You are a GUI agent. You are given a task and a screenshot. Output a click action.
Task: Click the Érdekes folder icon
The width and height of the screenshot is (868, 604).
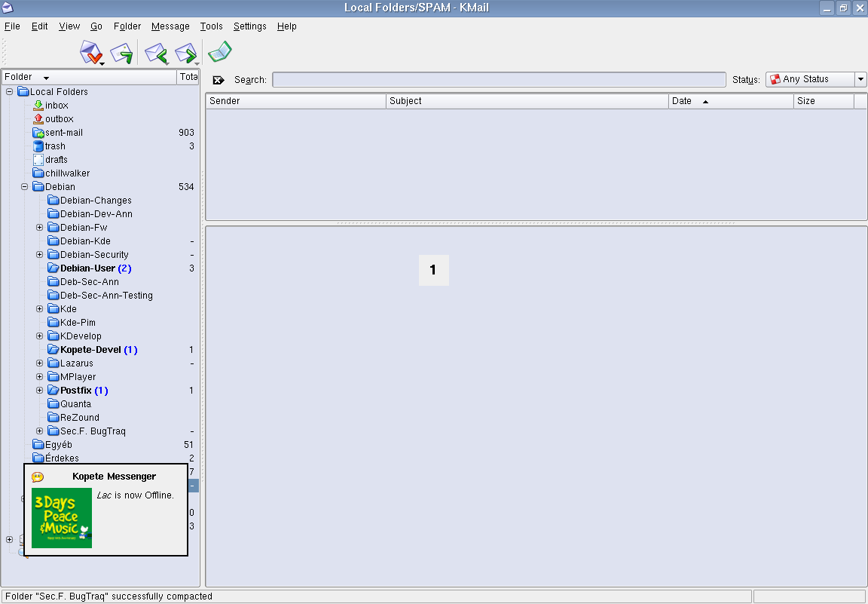pyautogui.click(x=38, y=458)
